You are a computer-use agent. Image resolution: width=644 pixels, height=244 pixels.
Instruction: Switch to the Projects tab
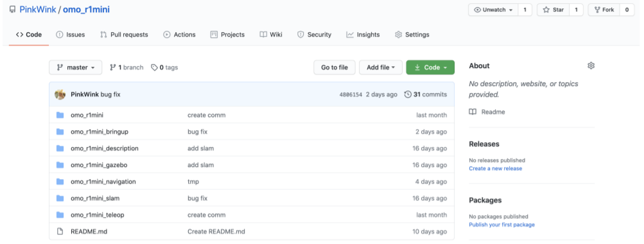tap(227, 35)
